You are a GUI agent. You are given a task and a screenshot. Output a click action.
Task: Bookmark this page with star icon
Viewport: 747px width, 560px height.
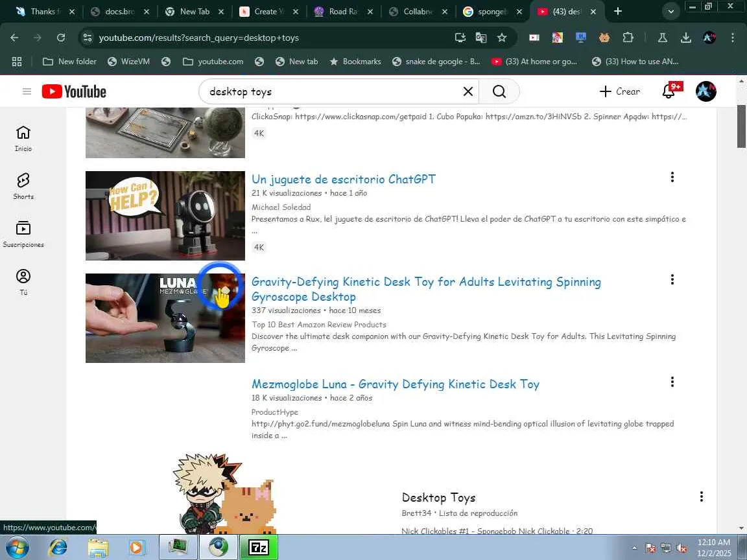[502, 38]
